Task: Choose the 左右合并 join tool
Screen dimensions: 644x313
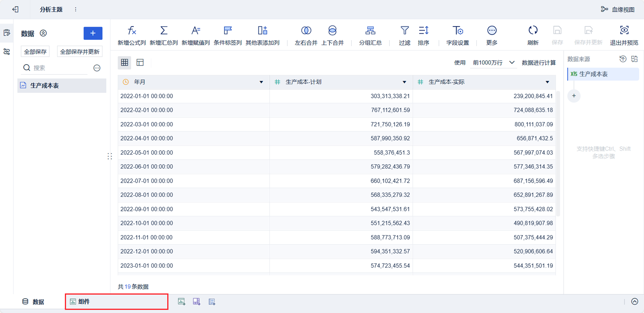Action: (x=306, y=36)
